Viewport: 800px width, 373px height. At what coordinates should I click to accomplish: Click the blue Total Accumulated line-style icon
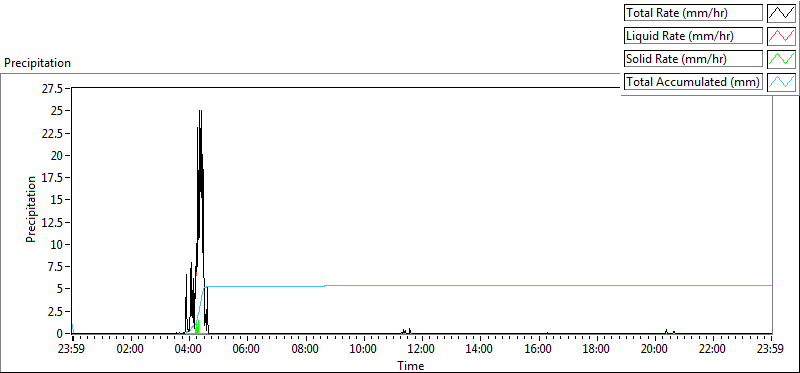781,82
